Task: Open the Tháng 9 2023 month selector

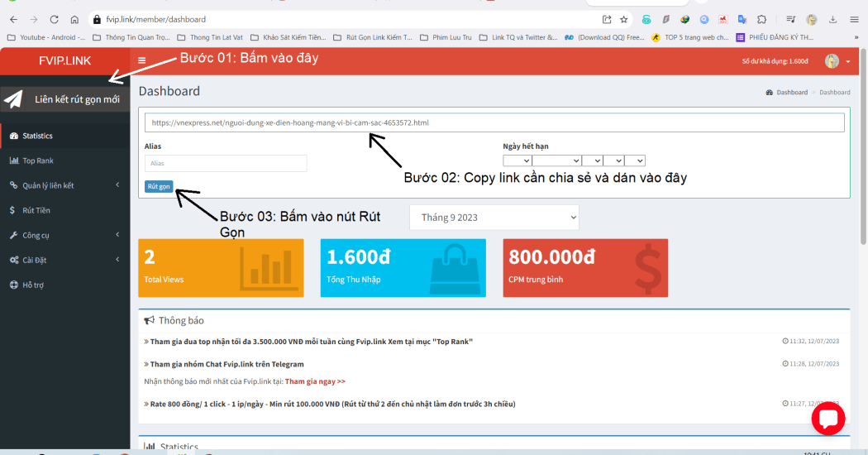Action: (494, 218)
